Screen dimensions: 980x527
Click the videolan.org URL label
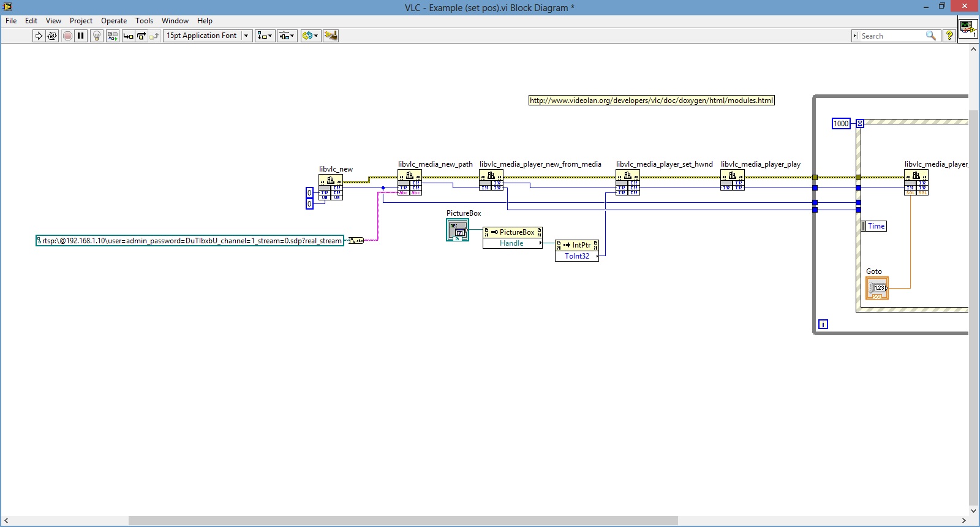click(x=652, y=100)
